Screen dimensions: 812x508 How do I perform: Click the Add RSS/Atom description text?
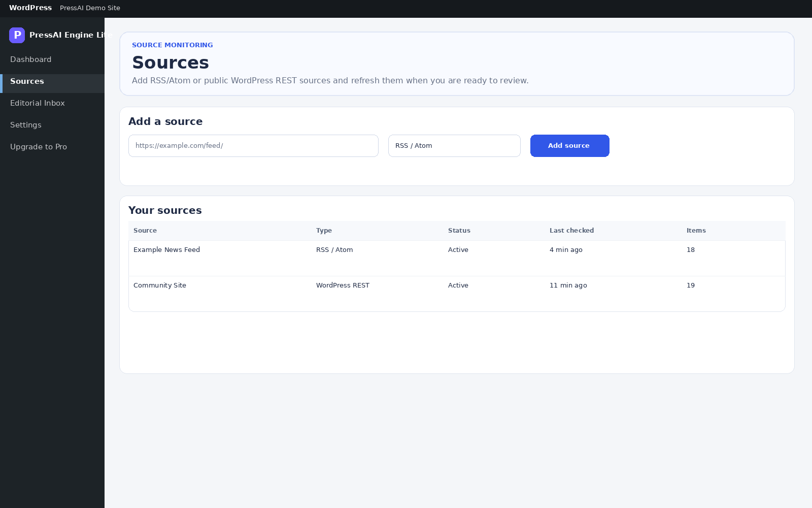point(330,81)
